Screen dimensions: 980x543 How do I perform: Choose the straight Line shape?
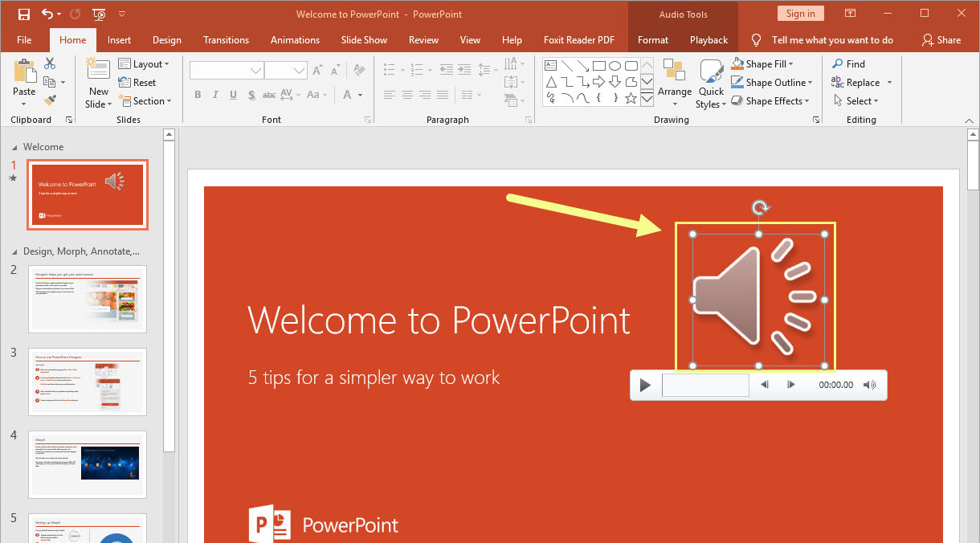click(567, 65)
